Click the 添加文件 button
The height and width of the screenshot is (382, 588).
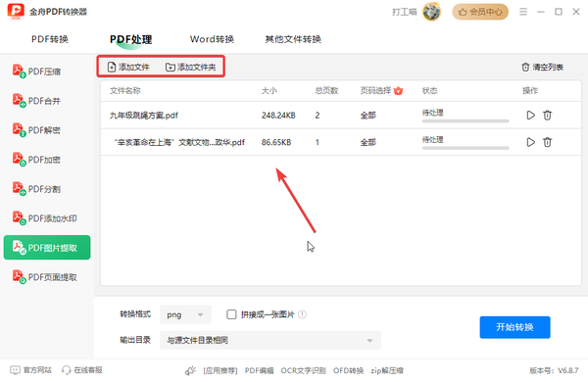click(128, 67)
